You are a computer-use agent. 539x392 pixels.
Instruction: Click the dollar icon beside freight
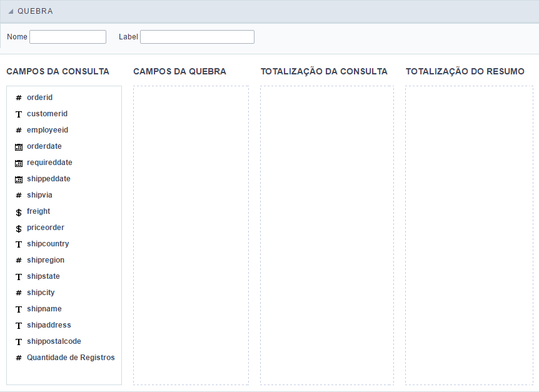point(19,212)
